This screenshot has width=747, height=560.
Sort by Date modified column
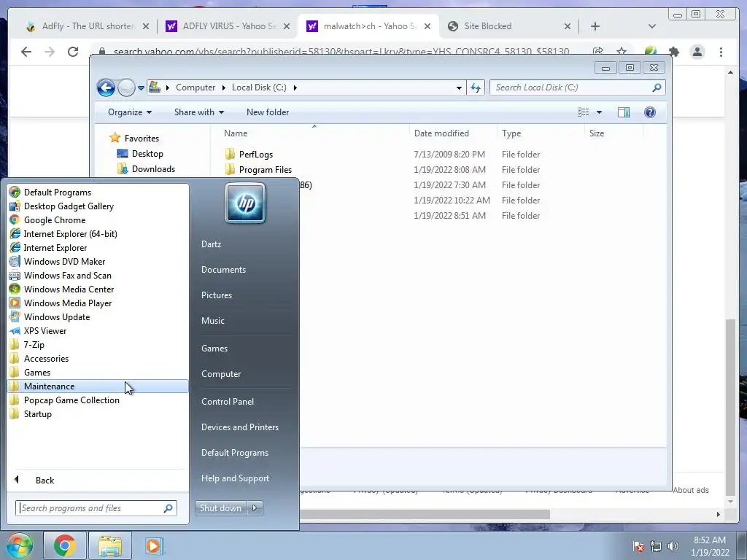tap(441, 133)
